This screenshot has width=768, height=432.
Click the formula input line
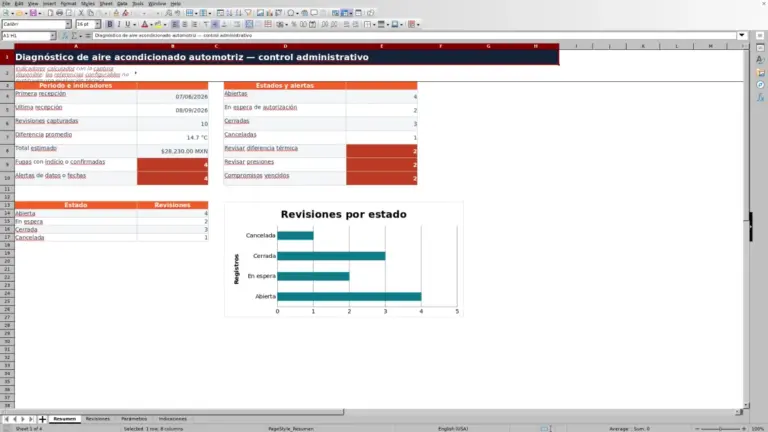tap(414, 35)
